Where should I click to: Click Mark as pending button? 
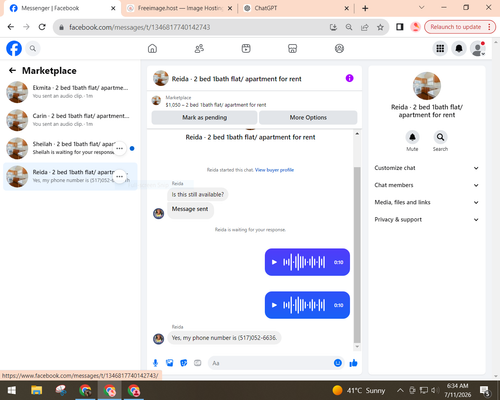(204, 117)
